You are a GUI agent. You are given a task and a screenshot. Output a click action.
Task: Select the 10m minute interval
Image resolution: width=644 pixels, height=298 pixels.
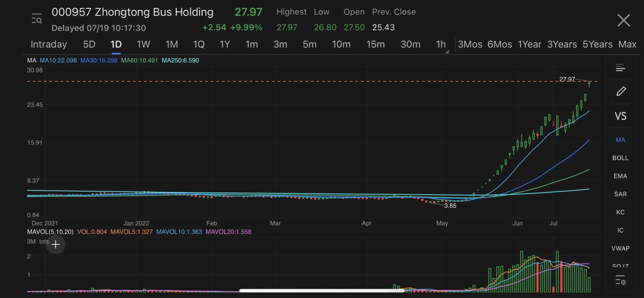(x=341, y=44)
